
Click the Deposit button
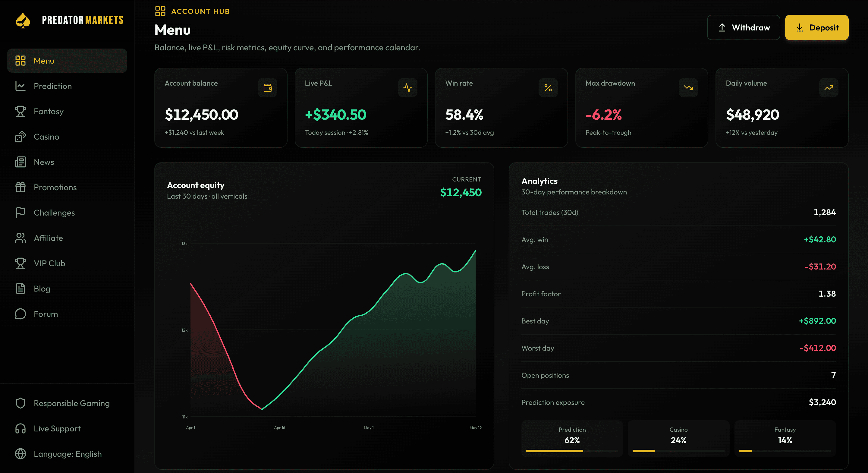(x=817, y=27)
